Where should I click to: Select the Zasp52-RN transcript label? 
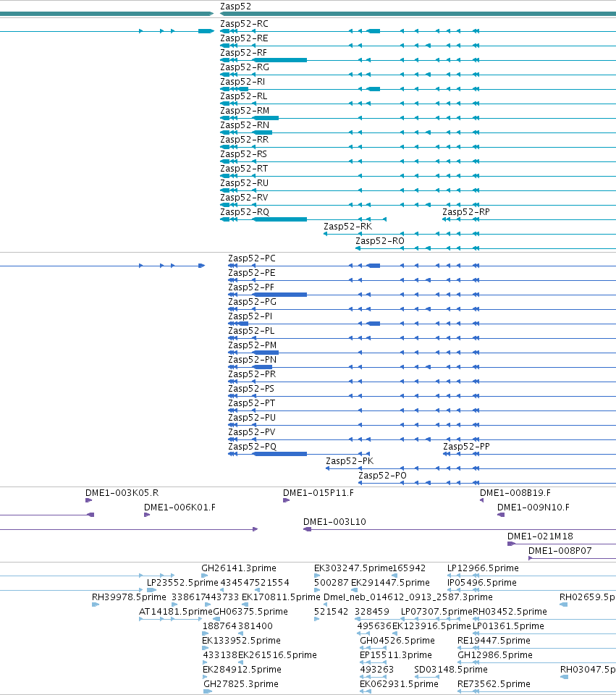point(245,125)
